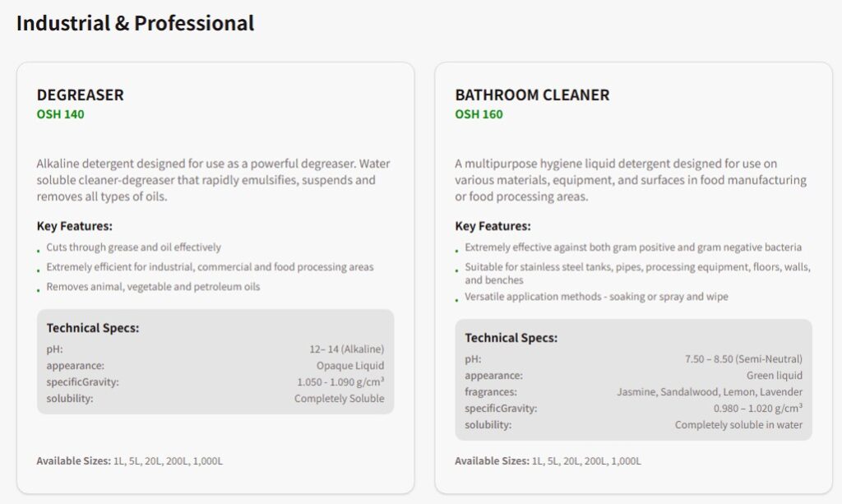The image size is (842, 504).
Task: Select the 'Opaque Liquid' appearance value
Action: click(x=350, y=366)
